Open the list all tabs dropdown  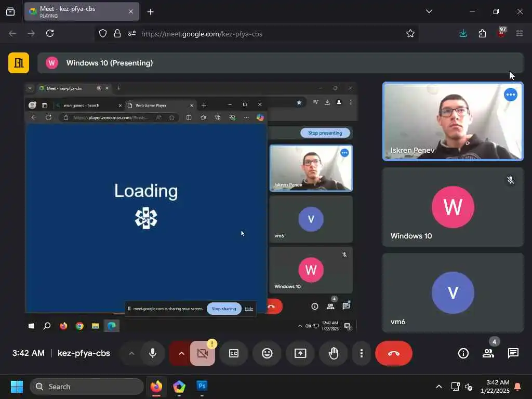tap(429, 11)
